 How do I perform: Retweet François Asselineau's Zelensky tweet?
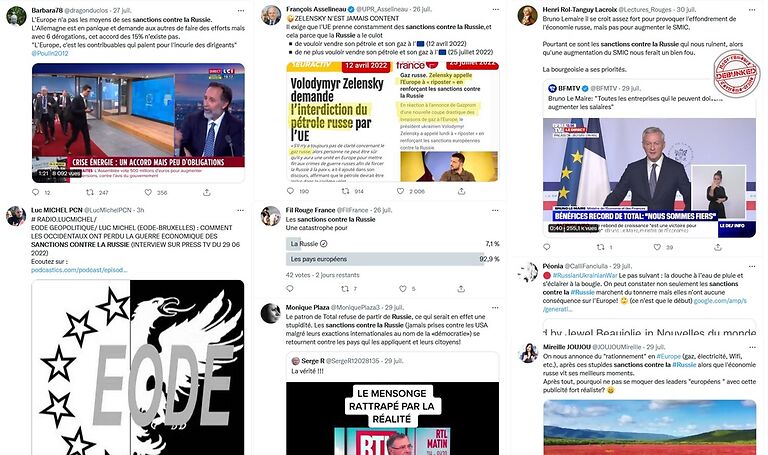pos(345,192)
